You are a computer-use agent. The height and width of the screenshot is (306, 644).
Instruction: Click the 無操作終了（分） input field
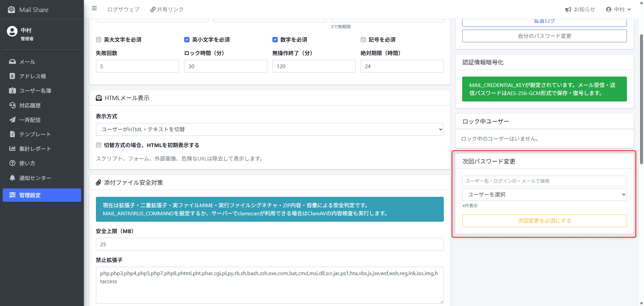pos(314,66)
